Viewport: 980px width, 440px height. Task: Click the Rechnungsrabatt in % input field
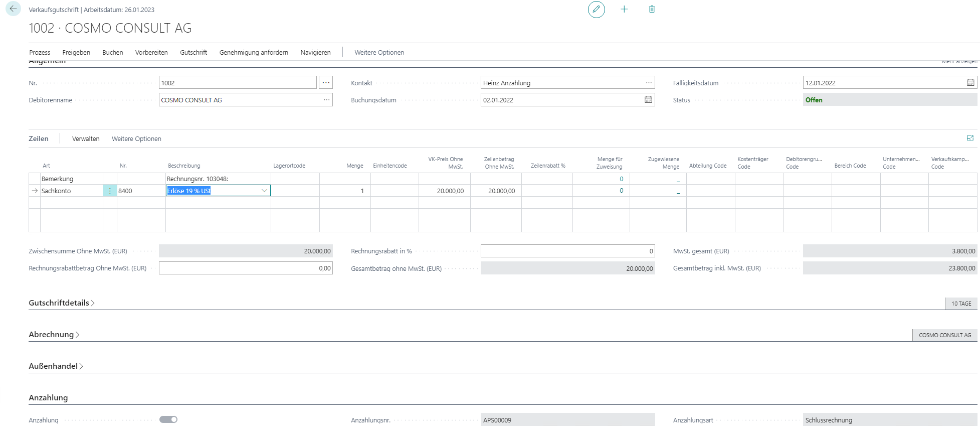567,251
